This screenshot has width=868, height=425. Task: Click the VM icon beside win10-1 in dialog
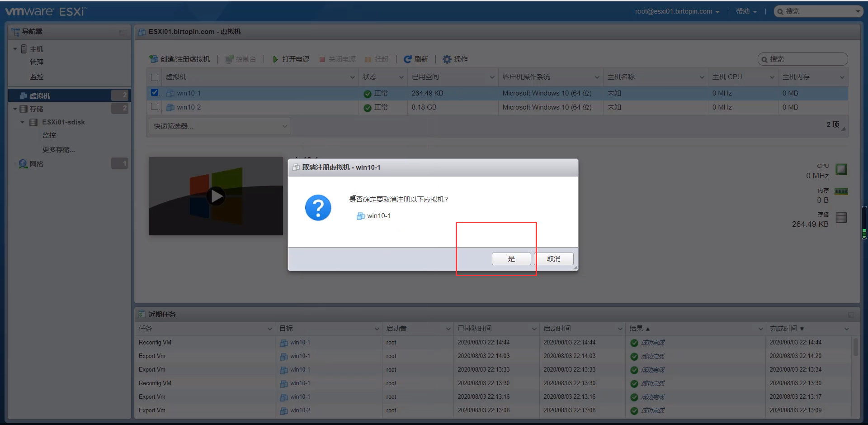point(361,216)
